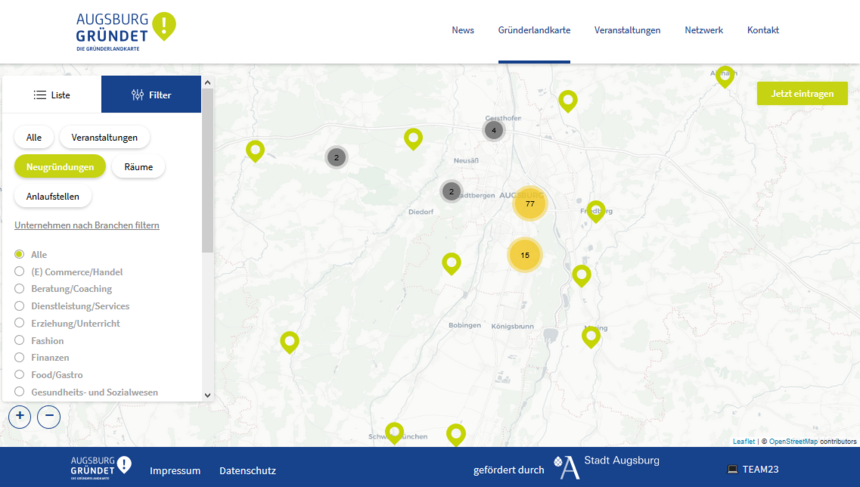This screenshot has width=860, height=487.
Task: Select the Fashion radio option
Action: point(19,340)
